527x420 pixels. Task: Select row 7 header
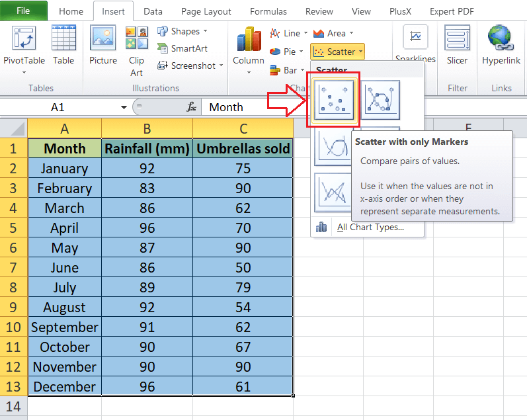13,267
